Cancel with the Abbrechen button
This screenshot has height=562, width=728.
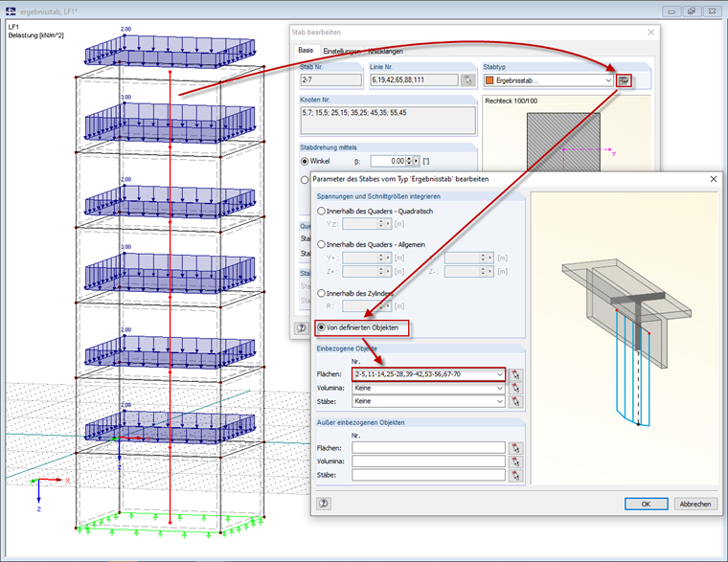[695, 504]
